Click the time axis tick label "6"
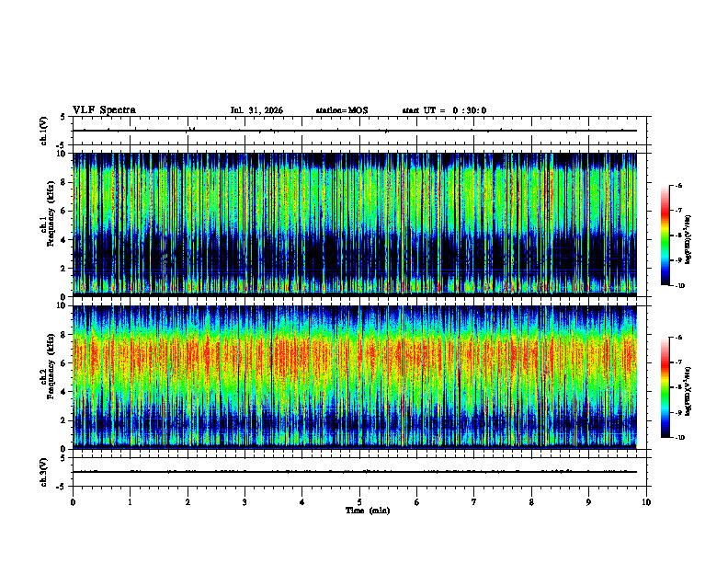The height and width of the screenshot is (563, 728). point(417,502)
